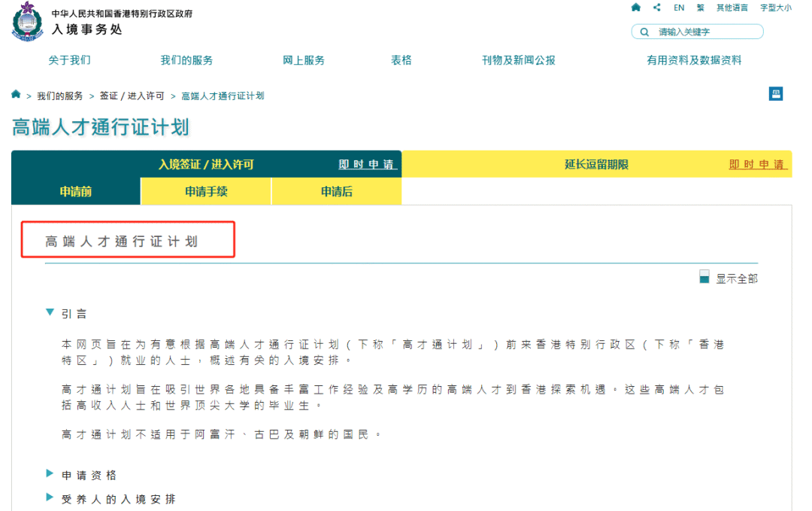Screen dimensions: 812x511
Task: Click the yellow 即时申请 link
Action: tap(756, 163)
